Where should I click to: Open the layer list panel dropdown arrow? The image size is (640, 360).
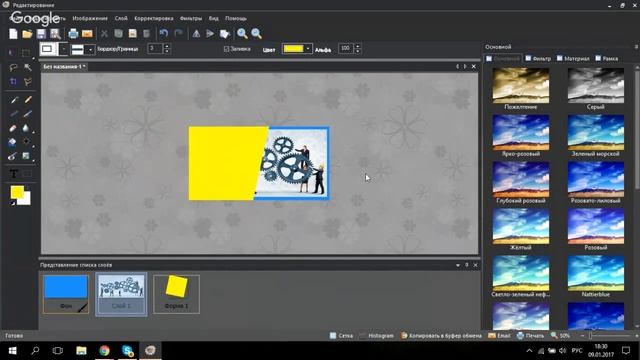(x=458, y=265)
